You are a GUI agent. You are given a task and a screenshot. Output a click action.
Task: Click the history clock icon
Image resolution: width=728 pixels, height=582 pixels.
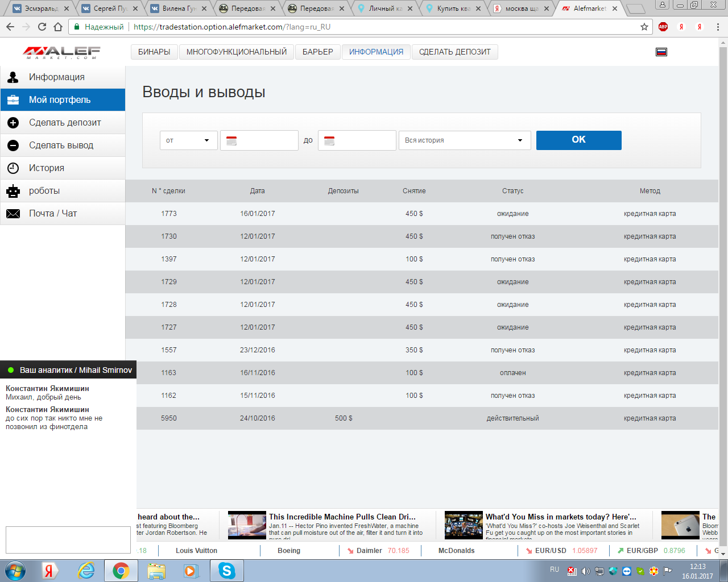[x=13, y=168]
